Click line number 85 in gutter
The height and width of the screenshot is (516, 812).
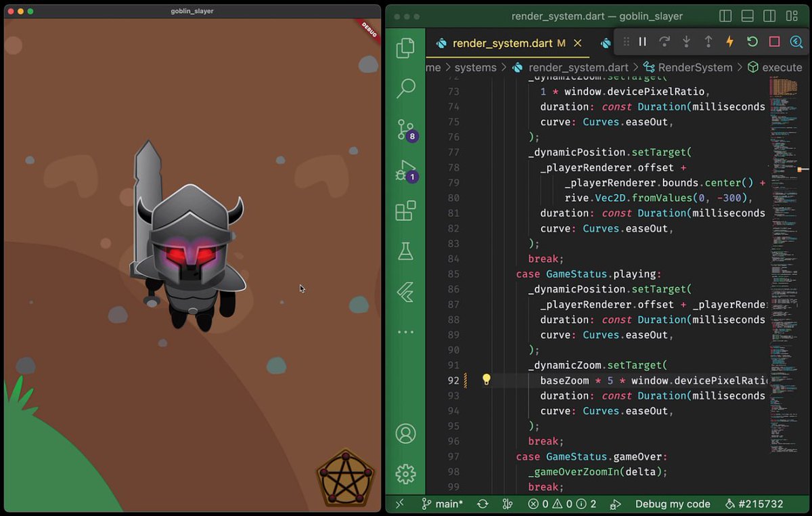click(453, 274)
